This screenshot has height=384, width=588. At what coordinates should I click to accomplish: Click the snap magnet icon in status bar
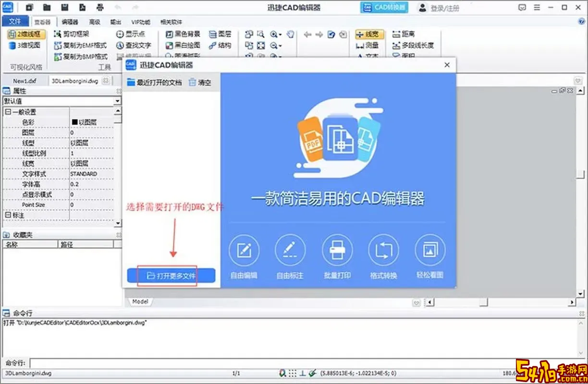pyautogui.click(x=282, y=373)
